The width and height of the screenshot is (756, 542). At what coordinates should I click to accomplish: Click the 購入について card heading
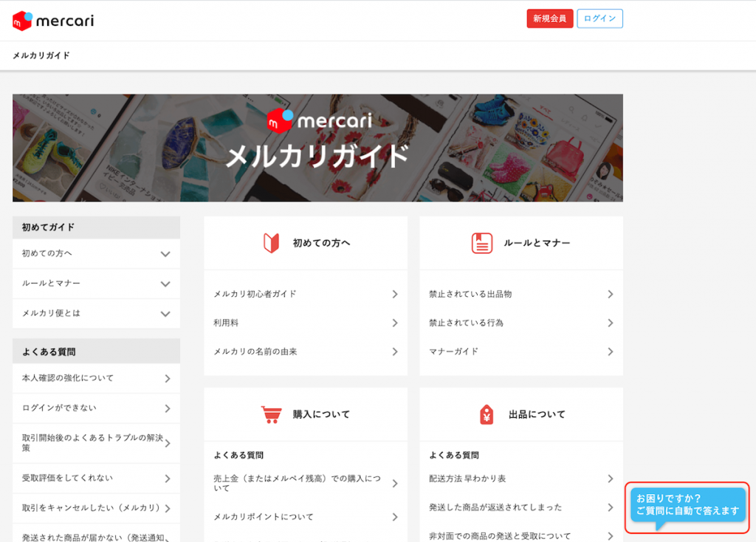[x=322, y=414]
